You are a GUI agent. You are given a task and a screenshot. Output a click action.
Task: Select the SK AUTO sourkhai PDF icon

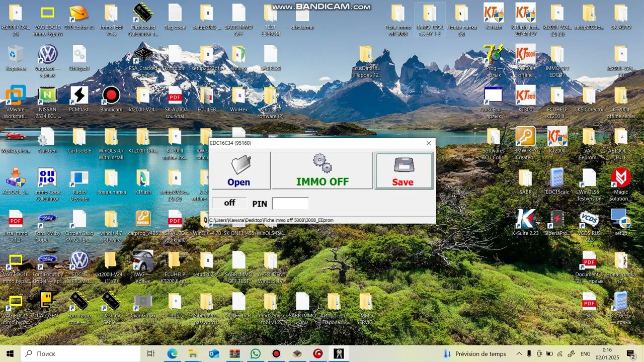coord(175,103)
